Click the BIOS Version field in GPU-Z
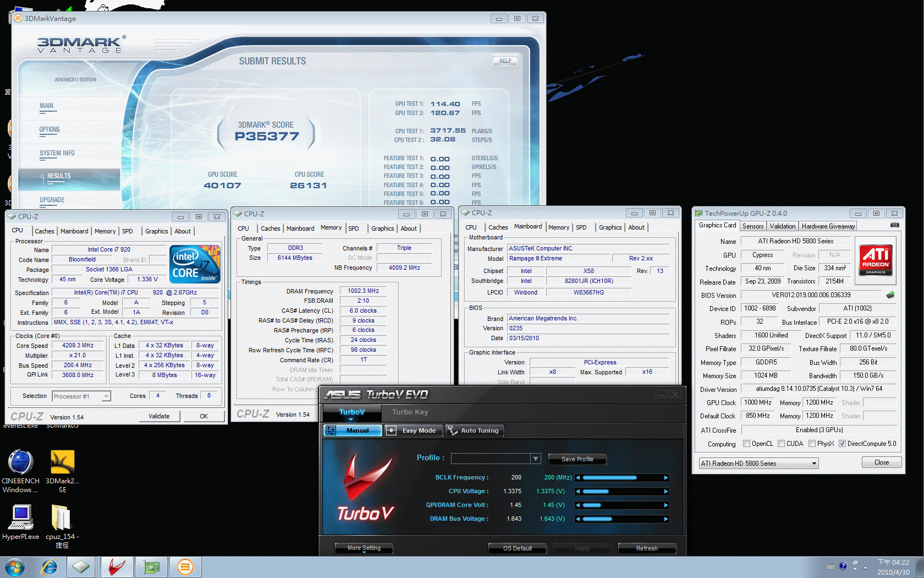Screen dimensions: 924x578 pos(811,295)
